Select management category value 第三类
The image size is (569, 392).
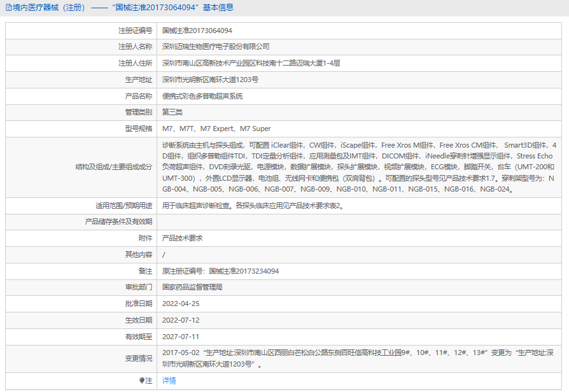[x=172, y=112]
